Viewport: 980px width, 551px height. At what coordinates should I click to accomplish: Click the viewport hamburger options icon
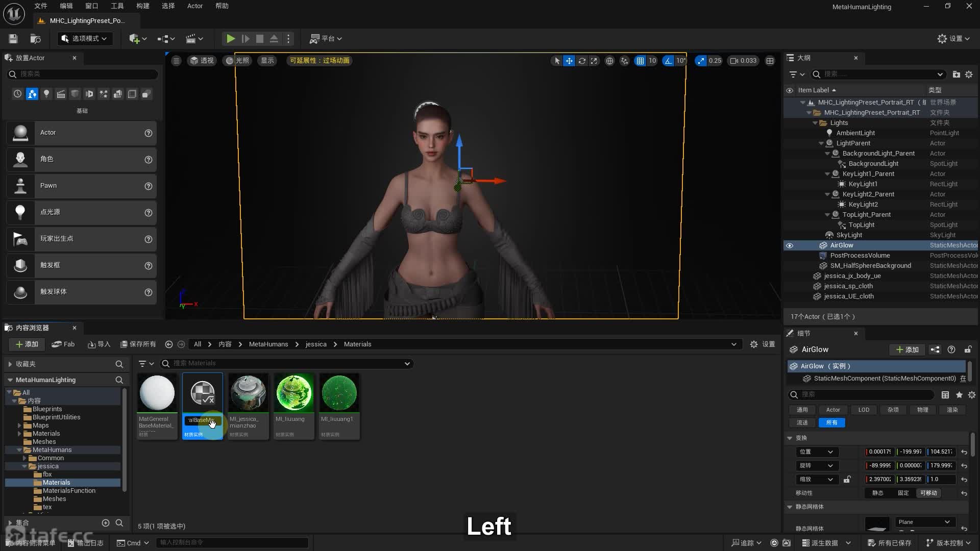[176, 61]
